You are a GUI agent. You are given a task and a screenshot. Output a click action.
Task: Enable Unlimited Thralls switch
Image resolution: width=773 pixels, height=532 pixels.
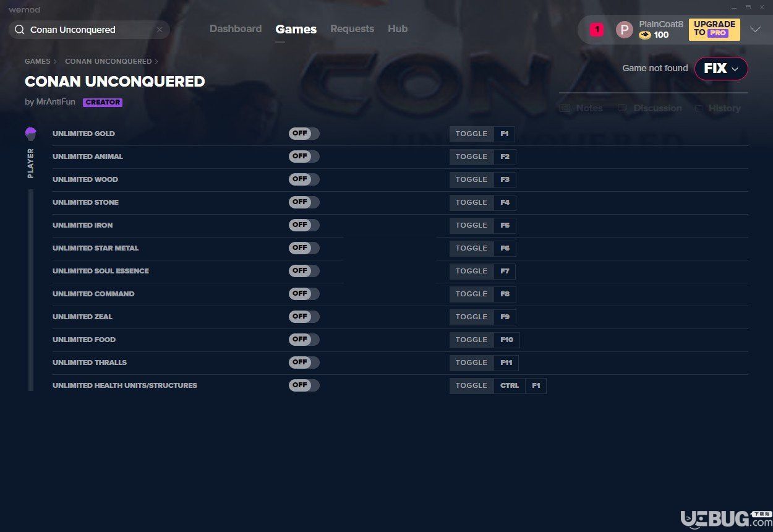[x=304, y=363]
